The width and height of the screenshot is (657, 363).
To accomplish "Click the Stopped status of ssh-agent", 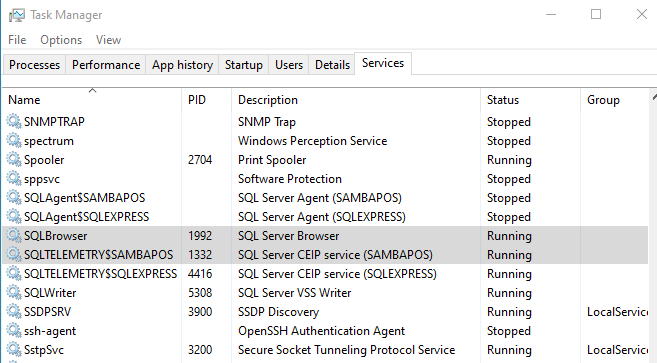I will pyautogui.click(x=509, y=331).
